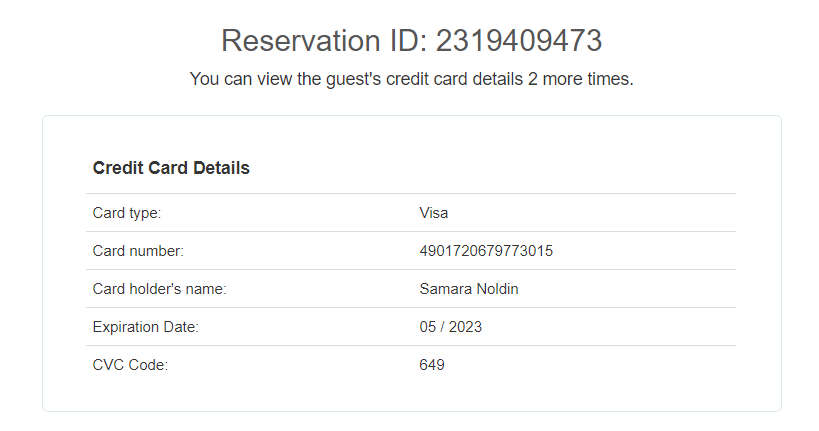This screenshot has height=431, width=819.
Task: Click the "Card number:" label
Action: pyautogui.click(x=138, y=251)
